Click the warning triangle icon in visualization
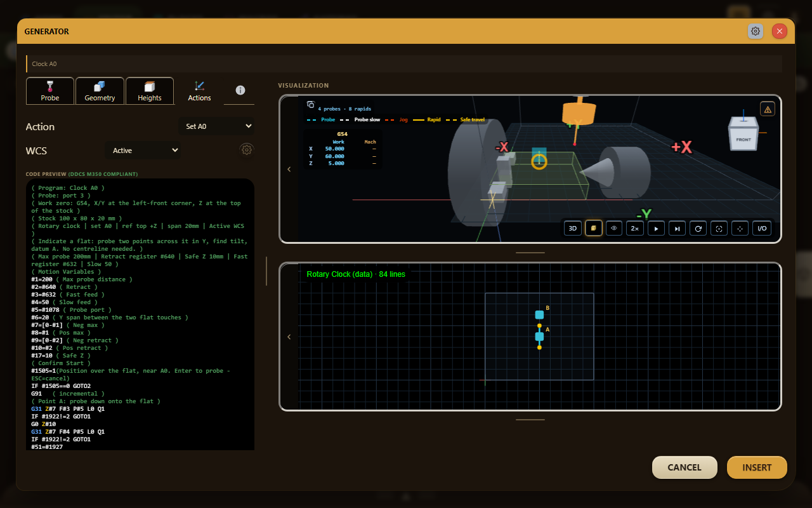812x508 pixels. pyautogui.click(x=768, y=109)
